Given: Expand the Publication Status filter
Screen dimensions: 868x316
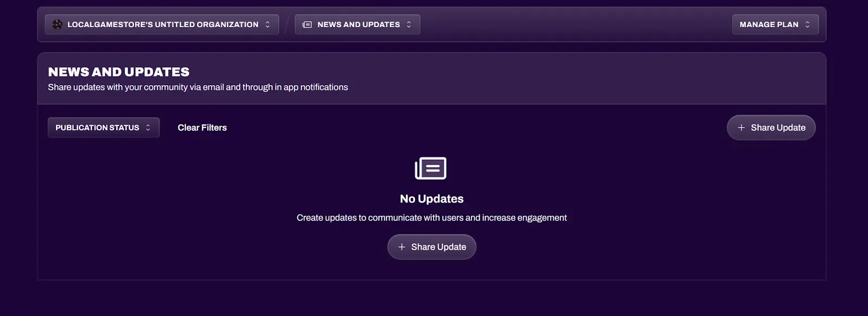Looking at the screenshot, I should pyautogui.click(x=104, y=128).
